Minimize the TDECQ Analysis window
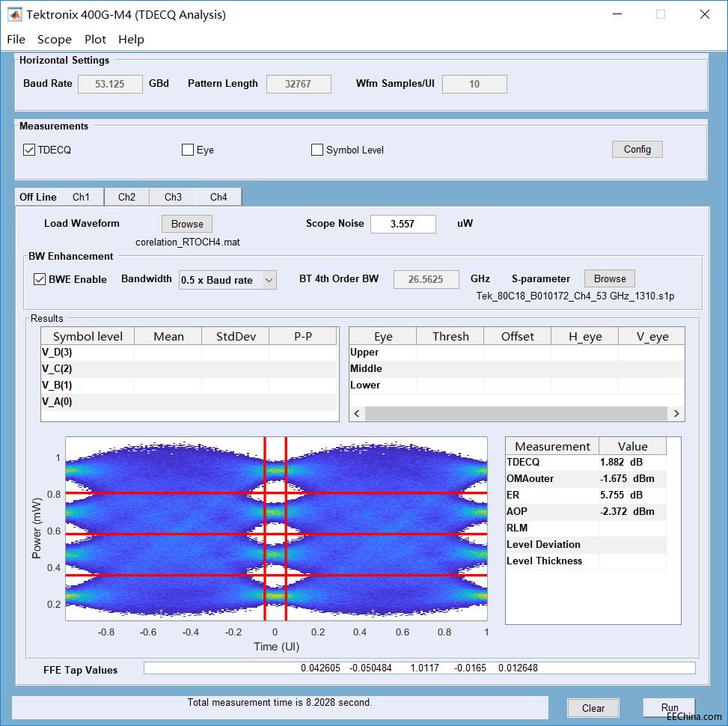The width and height of the screenshot is (728, 726). (617, 14)
